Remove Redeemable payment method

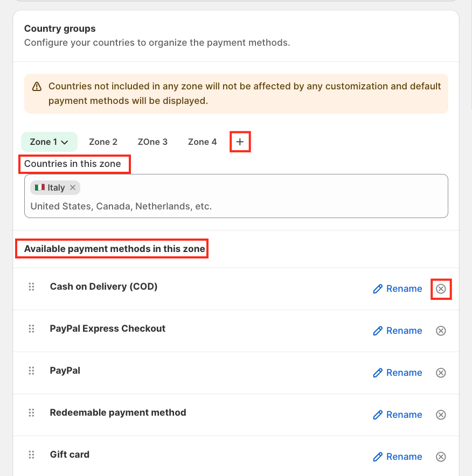(x=441, y=415)
